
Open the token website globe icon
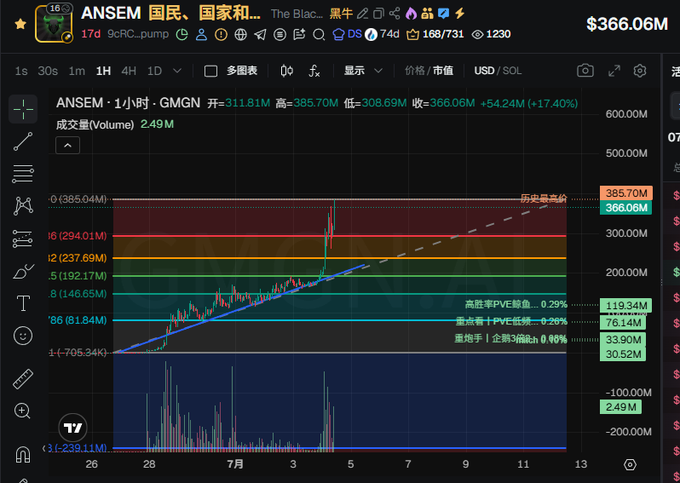(241, 34)
